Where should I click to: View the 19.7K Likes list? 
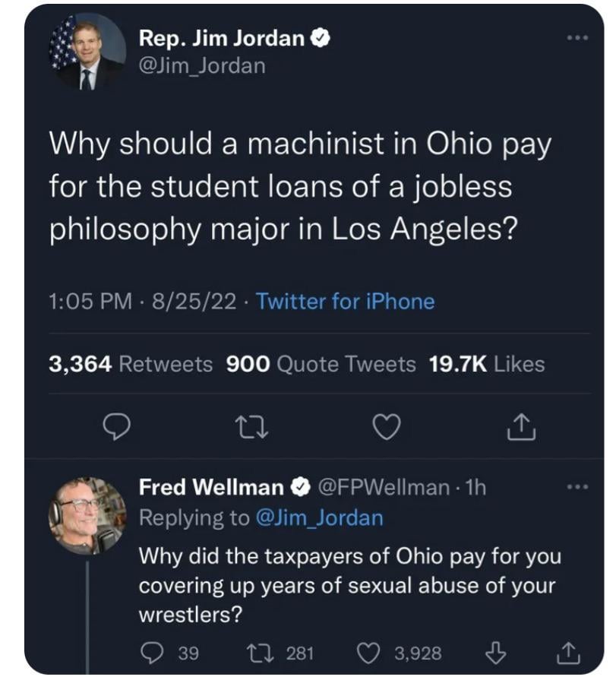486,365
